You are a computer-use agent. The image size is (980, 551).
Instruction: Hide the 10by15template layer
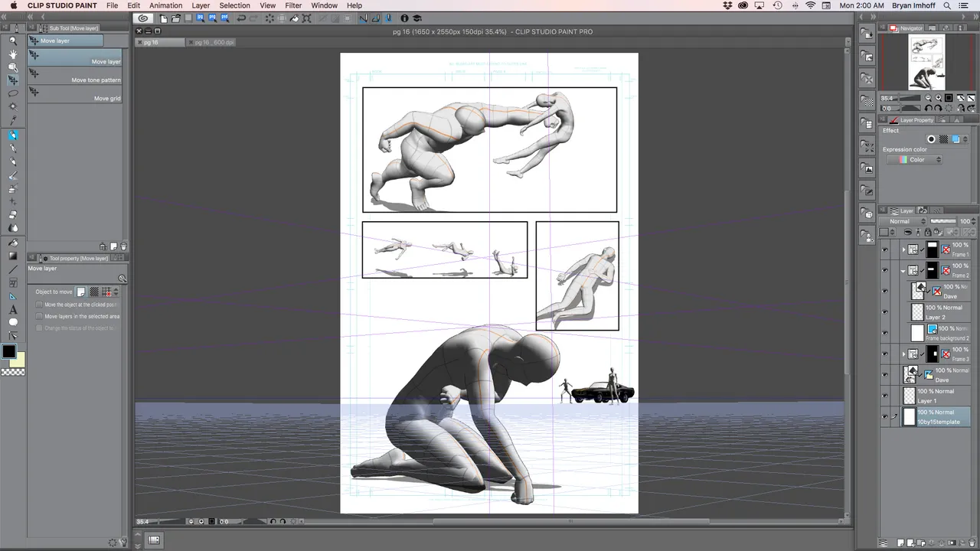(885, 417)
